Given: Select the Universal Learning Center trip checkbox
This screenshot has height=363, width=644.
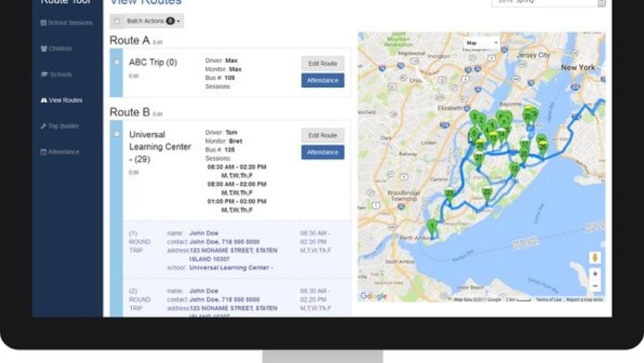Looking at the screenshot, I should 117,134.
